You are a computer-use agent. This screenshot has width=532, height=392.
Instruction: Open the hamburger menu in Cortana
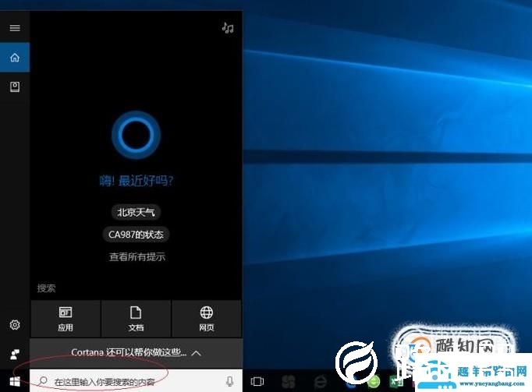click(14, 28)
